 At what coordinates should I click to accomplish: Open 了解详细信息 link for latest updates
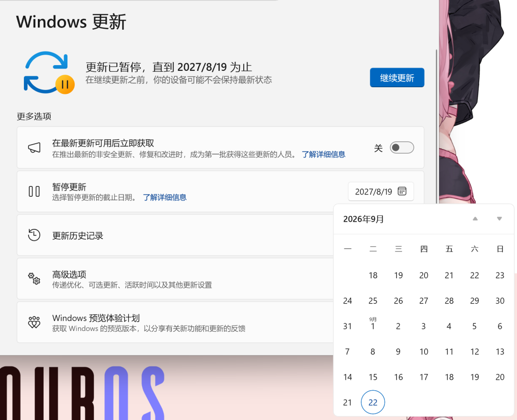click(324, 154)
